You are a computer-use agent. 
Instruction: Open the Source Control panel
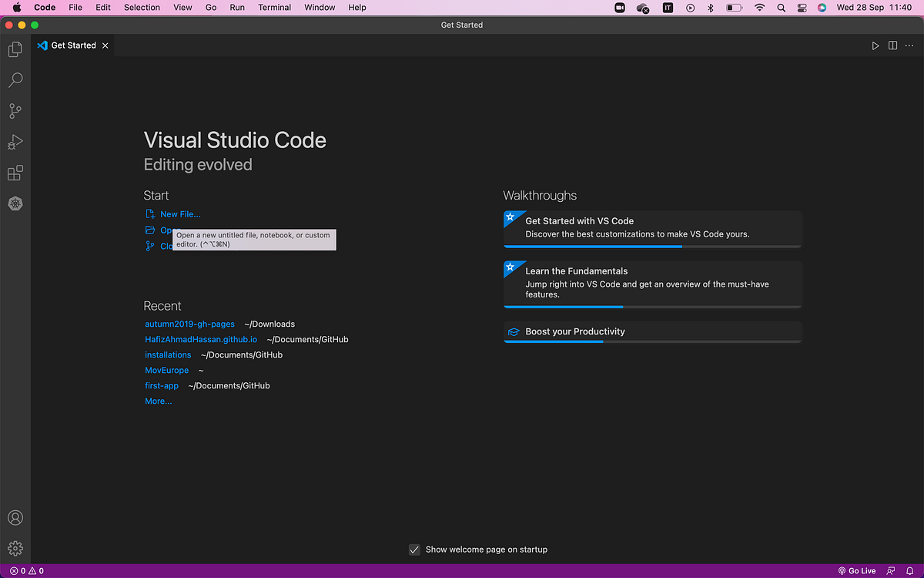[15, 110]
